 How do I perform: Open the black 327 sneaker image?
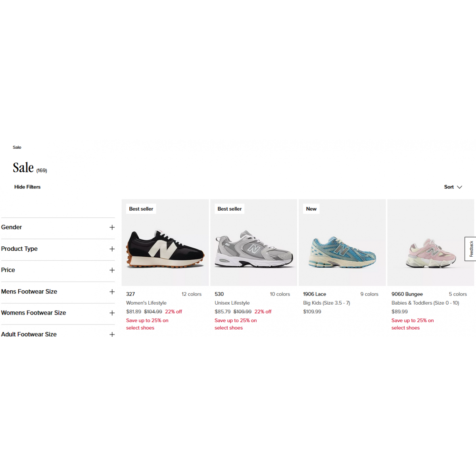(165, 248)
